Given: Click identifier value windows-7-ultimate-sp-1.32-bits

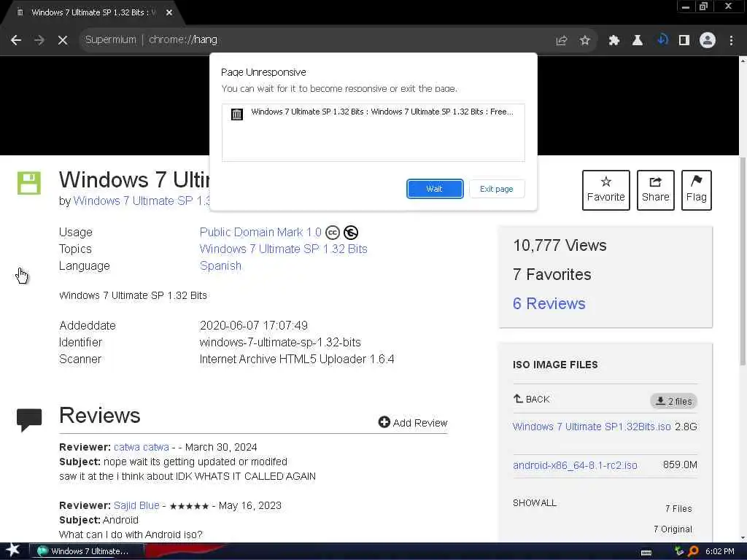Looking at the screenshot, I should tap(280, 343).
